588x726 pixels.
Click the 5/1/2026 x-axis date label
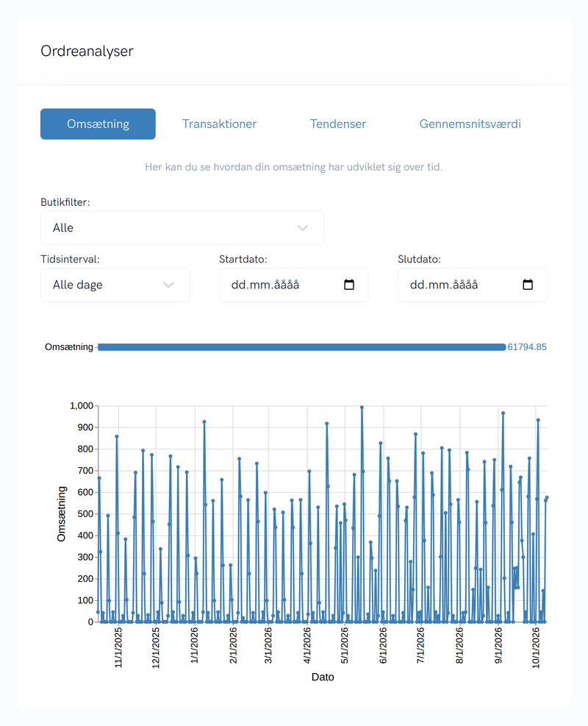tap(345, 645)
